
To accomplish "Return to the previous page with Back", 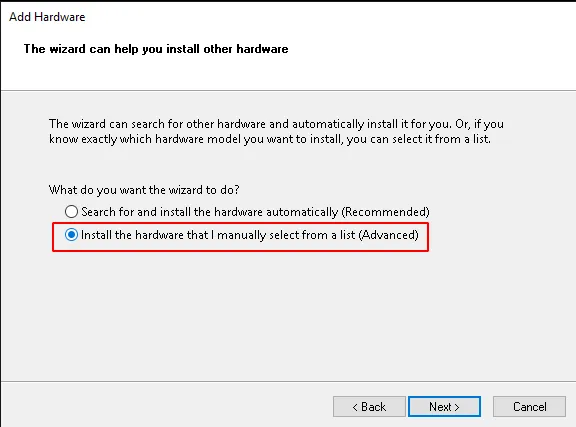I will [369, 406].
